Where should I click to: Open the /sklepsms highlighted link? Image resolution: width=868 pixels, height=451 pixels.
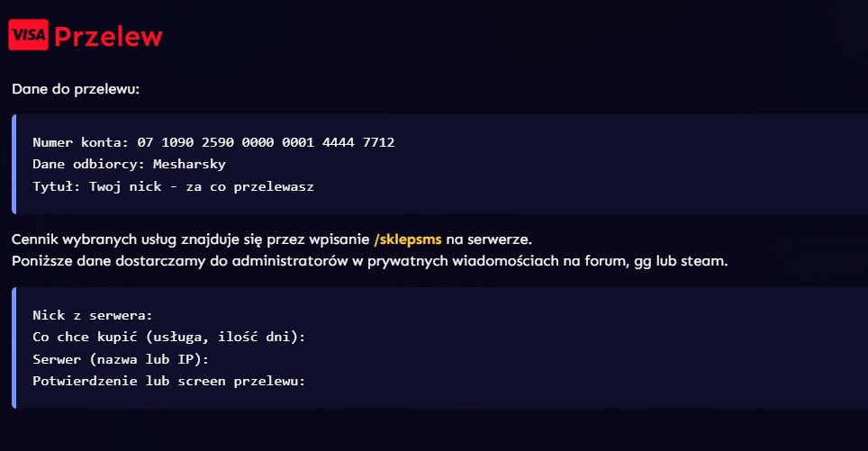[x=408, y=239]
